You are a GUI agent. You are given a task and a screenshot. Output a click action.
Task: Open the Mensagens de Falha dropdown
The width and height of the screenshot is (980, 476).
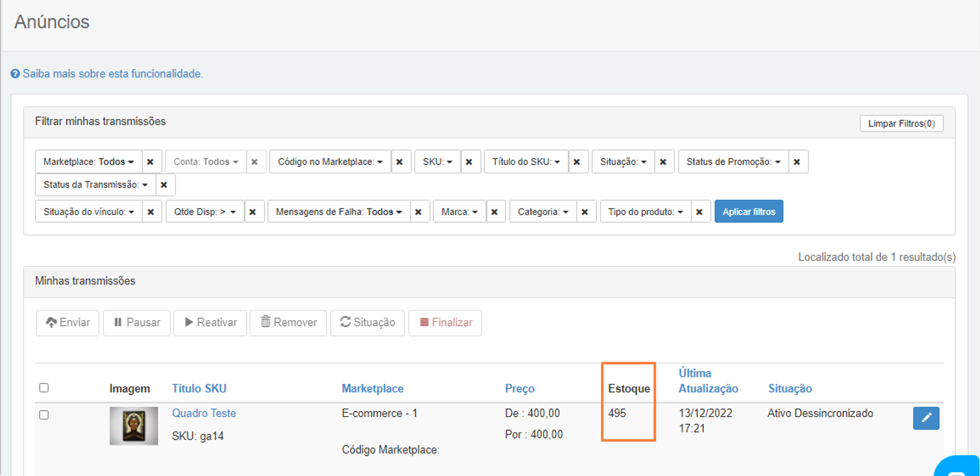click(x=339, y=212)
